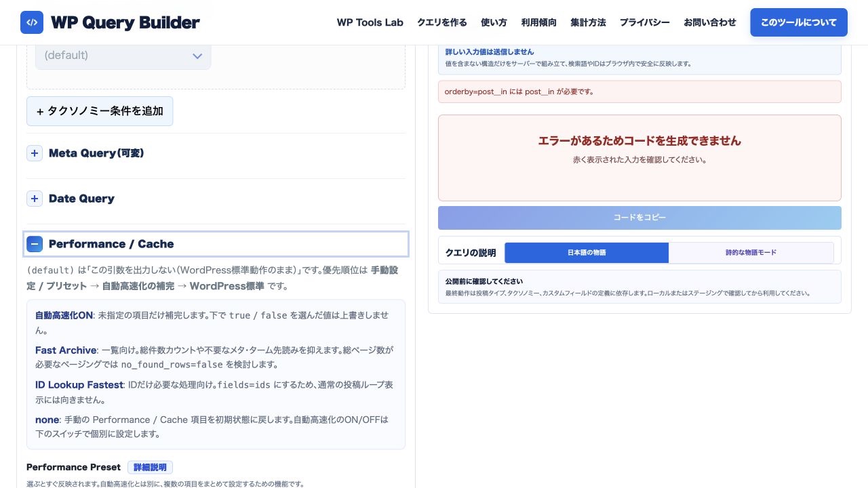This screenshot has width=868, height=488.
Task: Click the エラーがあるためコードを生成できません heading
Action: coord(639,141)
